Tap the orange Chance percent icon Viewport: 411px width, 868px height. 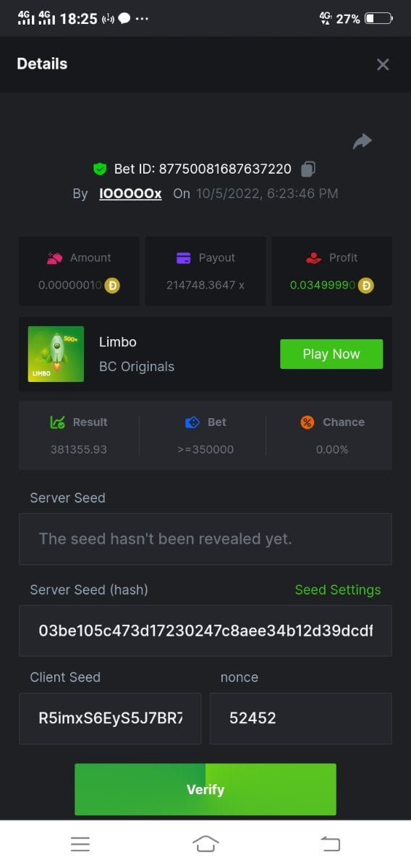(x=308, y=422)
